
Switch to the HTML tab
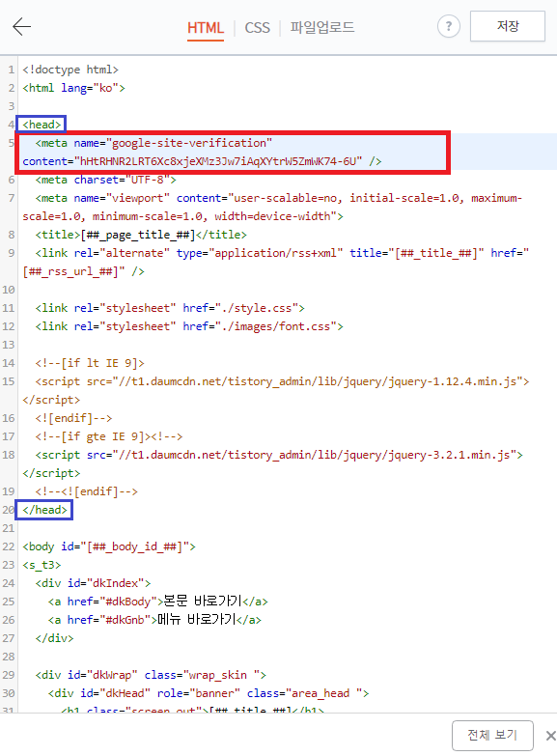point(206,27)
